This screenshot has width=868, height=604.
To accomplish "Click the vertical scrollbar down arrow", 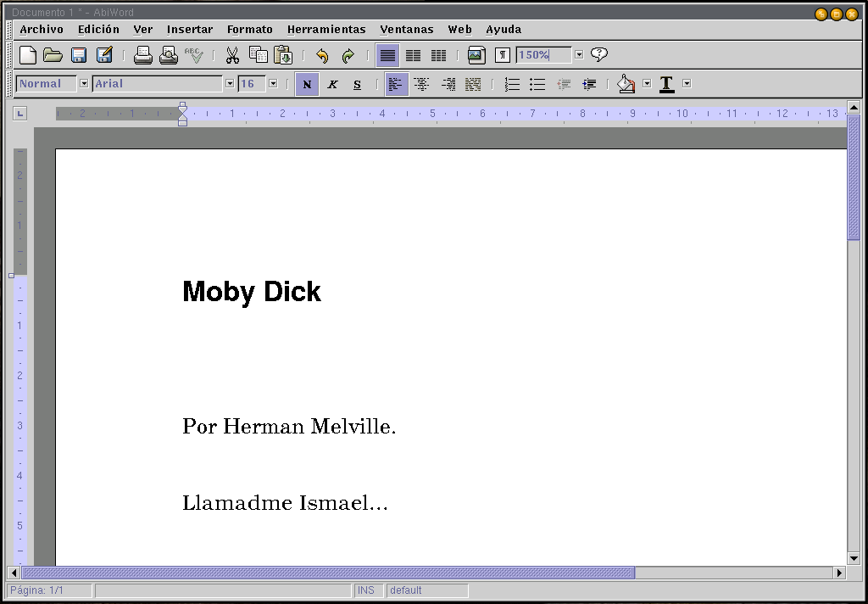I will pyautogui.click(x=854, y=558).
